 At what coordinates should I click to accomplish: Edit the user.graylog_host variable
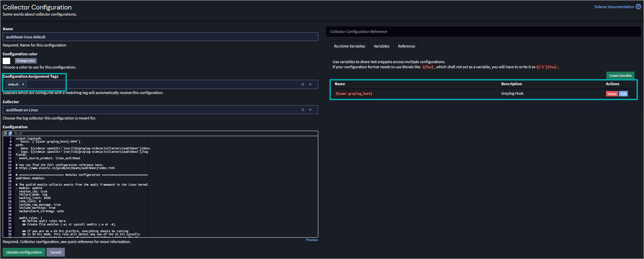tap(623, 94)
